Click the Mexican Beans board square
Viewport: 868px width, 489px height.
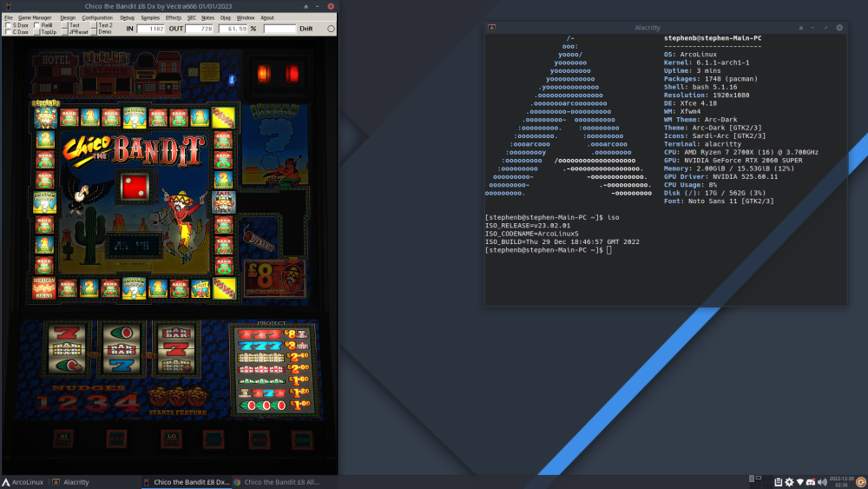pyautogui.click(x=44, y=288)
